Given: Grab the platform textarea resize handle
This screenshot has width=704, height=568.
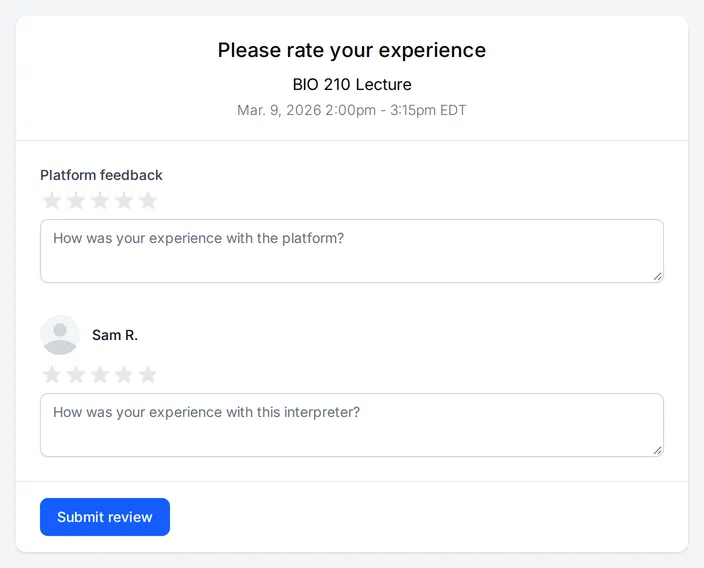Looking at the screenshot, I should pos(658,277).
